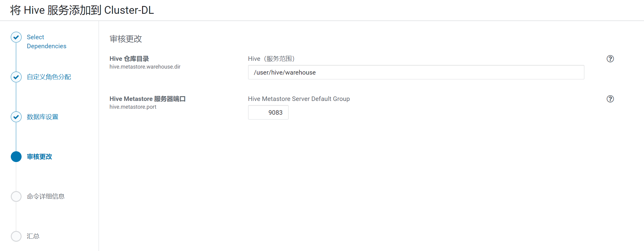Image resolution: width=644 pixels, height=251 pixels.
Task: Return to 数据库设置 step
Action: (43, 117)
